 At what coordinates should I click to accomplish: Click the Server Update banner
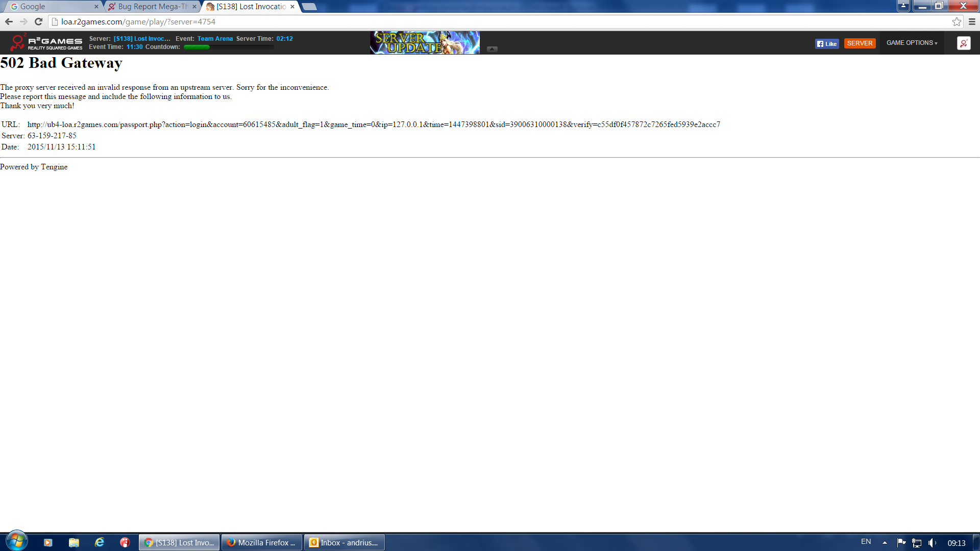click(x=425, y=43)
